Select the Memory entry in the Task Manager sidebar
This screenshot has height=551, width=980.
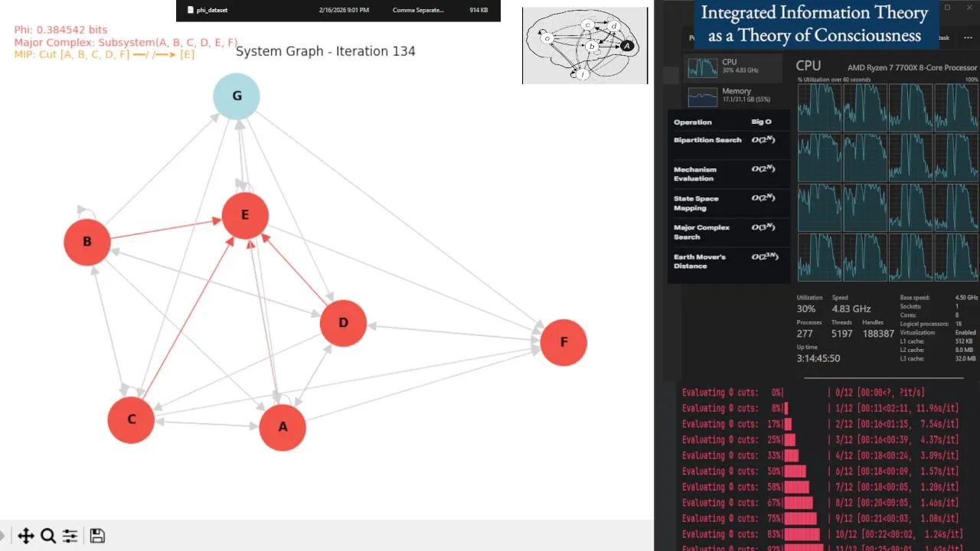coord(733,96)
